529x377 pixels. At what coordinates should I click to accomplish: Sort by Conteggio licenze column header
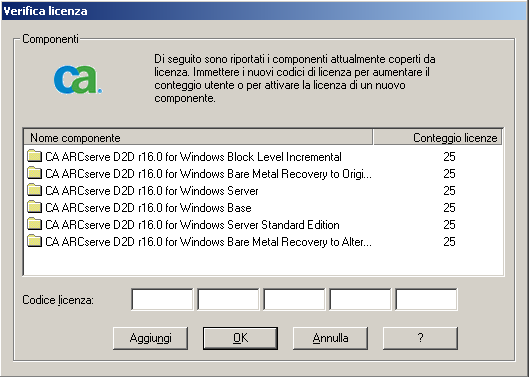[438, 137]
